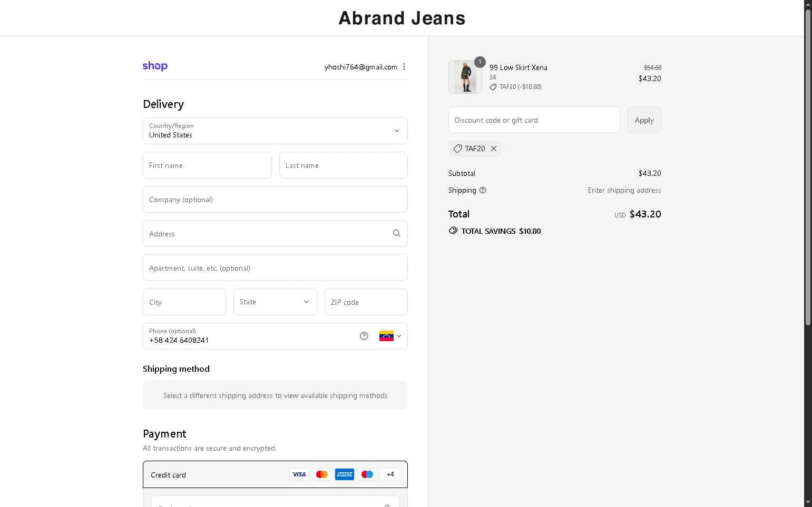Click the ZIP code field
The width and height of the screenshot is (812, 507).
pos(366,302)
